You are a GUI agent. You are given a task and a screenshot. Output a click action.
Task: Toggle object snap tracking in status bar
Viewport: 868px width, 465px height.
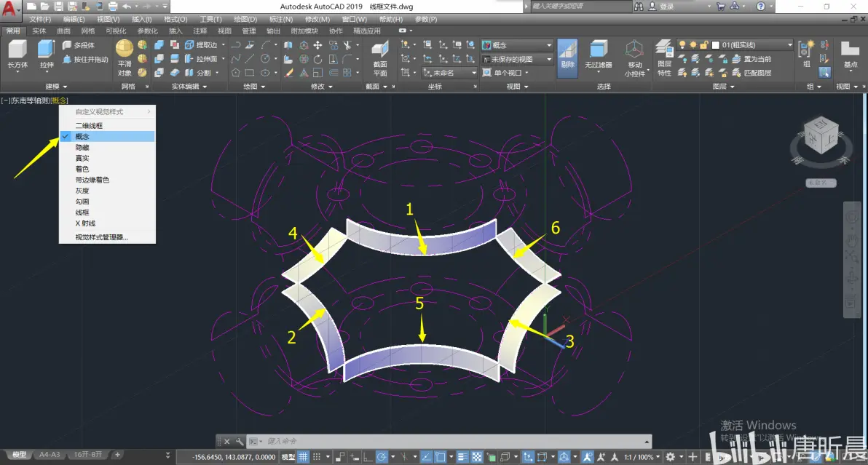coord(426,457)
